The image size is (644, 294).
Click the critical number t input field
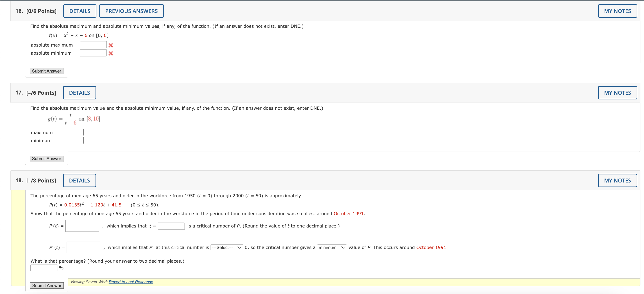click(171, 226)
